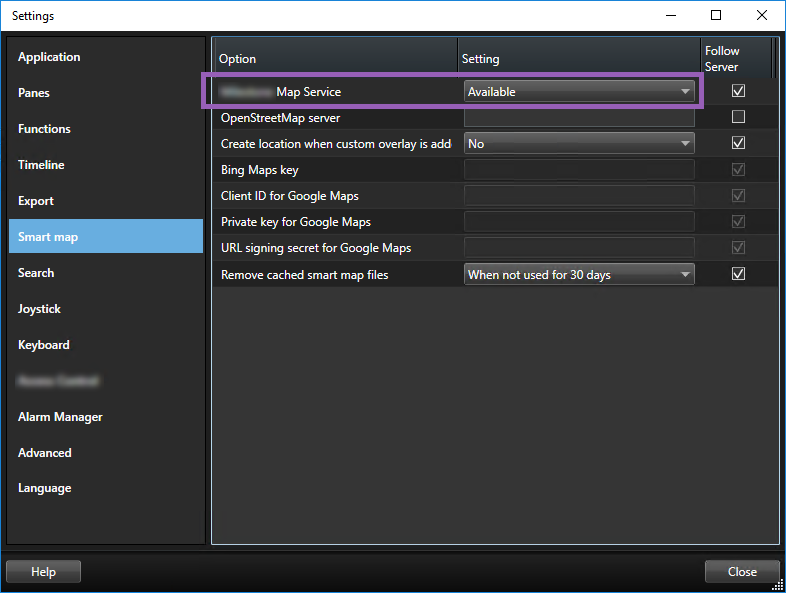Screen dimensions: 786x593
Task: Expand the Remove cached smart map files dropdown
Action: (x=579, y=274)
